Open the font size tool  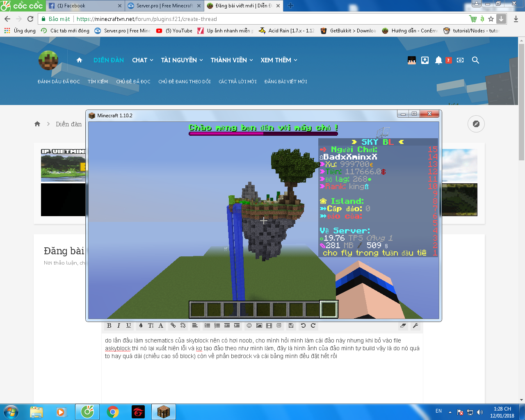[x=151, y=326]
